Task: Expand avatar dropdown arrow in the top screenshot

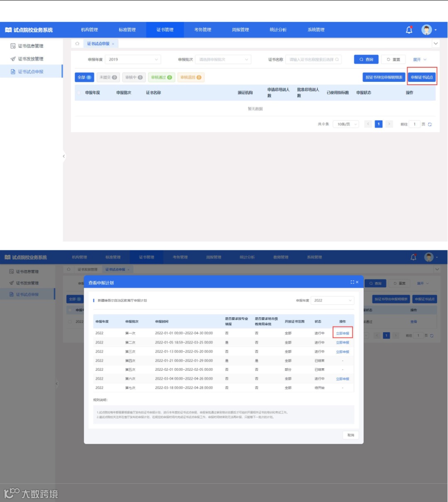Action: [x=436, y=30]
